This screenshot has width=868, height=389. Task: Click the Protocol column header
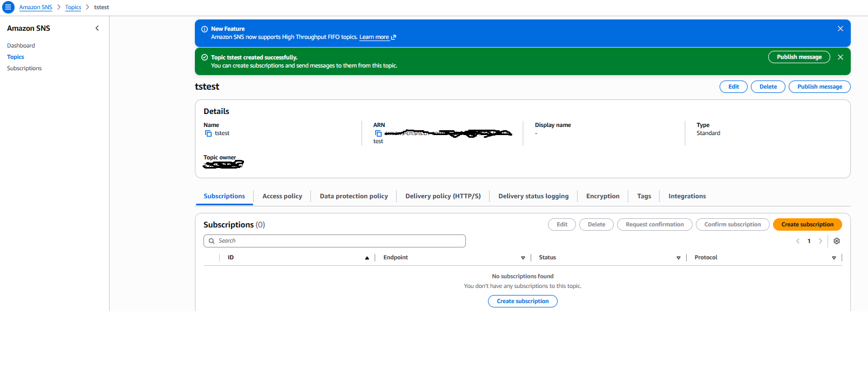[706, 258]
